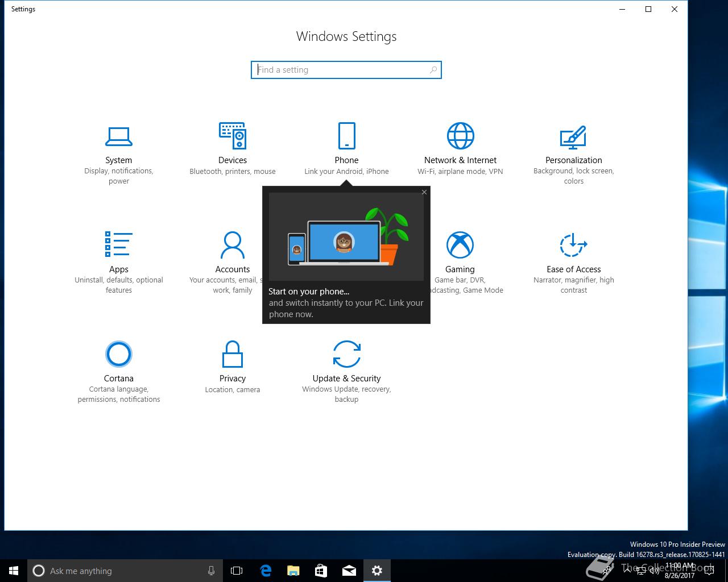Open Gaming Xbox icon
The height and width of the screenshot is (582, 728).
460,245
